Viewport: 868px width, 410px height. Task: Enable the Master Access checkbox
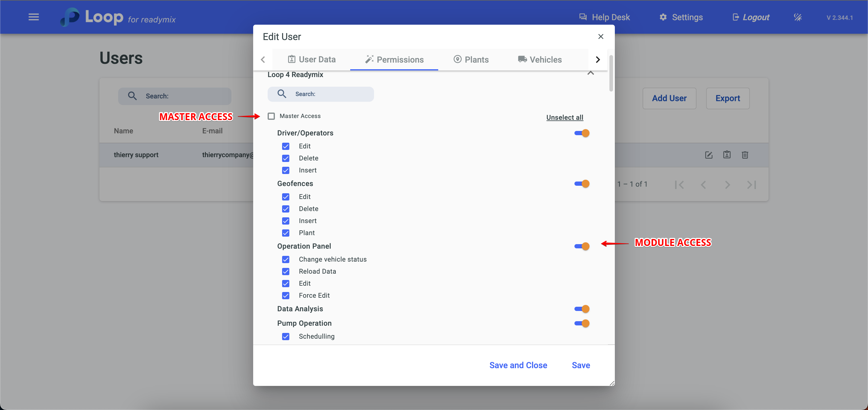click(271, 116)
